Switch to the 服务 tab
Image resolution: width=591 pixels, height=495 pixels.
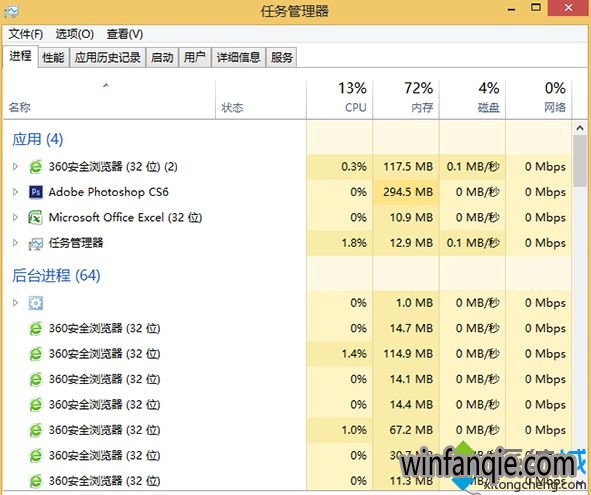(282, 57)
